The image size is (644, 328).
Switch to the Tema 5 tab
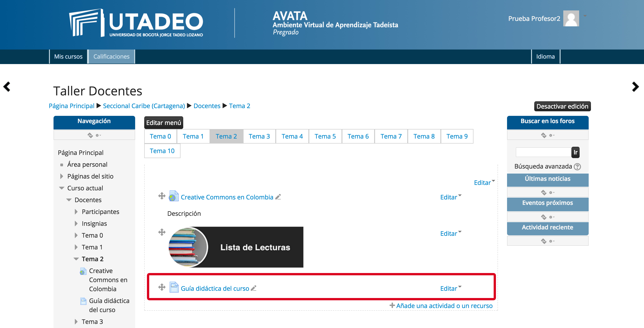pyautogui.click(x=325, y=136)
